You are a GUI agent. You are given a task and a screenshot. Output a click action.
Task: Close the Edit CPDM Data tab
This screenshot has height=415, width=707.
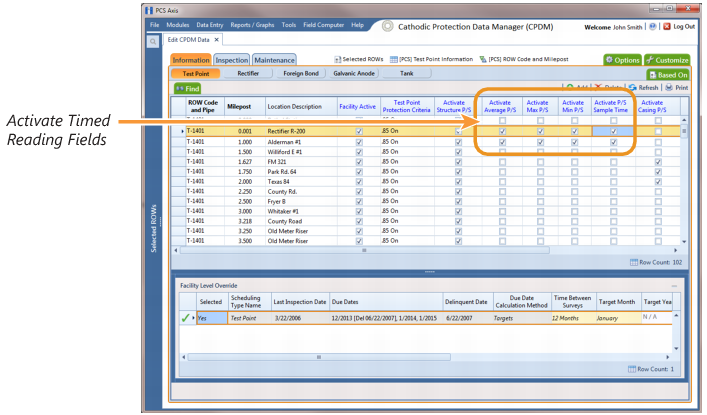pos(216,40)
